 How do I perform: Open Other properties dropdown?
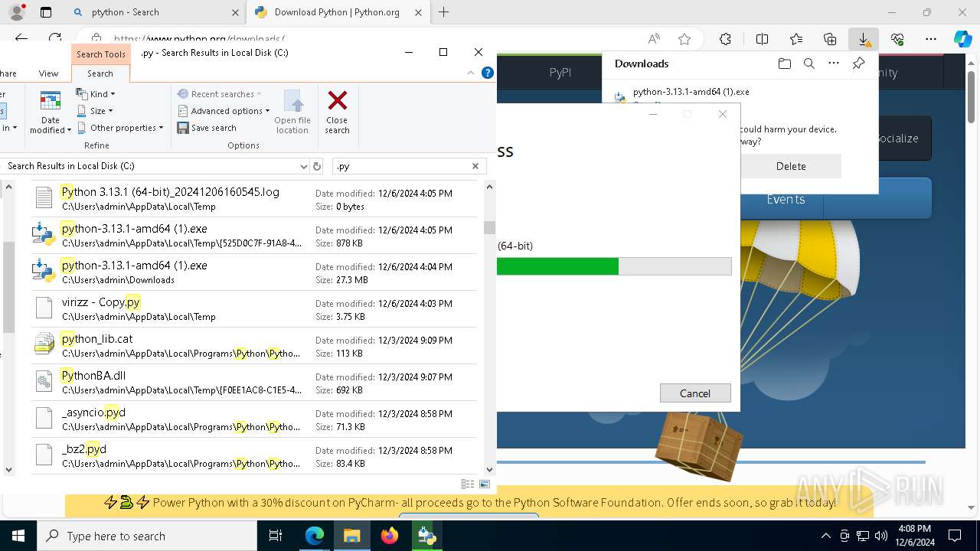tap(120, 128)
